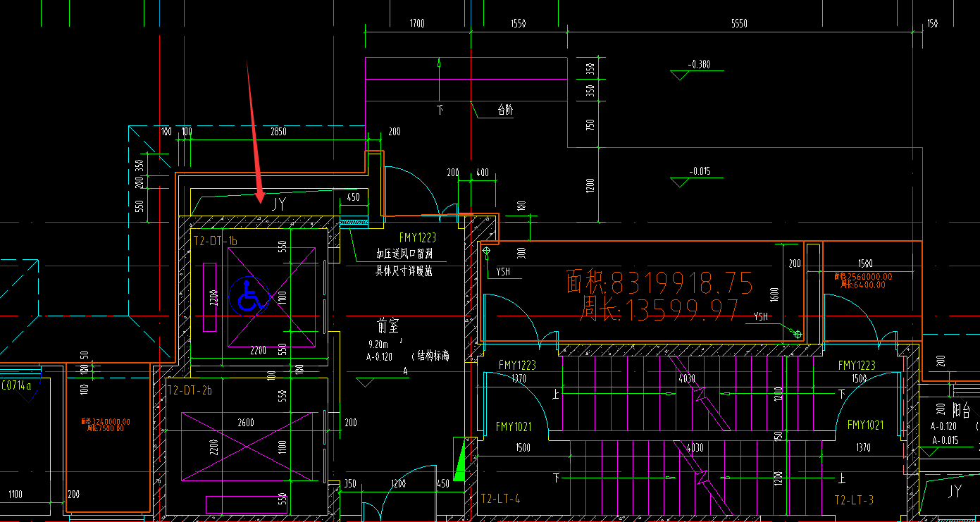980x522 pixels.
Task: Click the A-0.015 text under 阳台
Action: click(x=945, y=440)
